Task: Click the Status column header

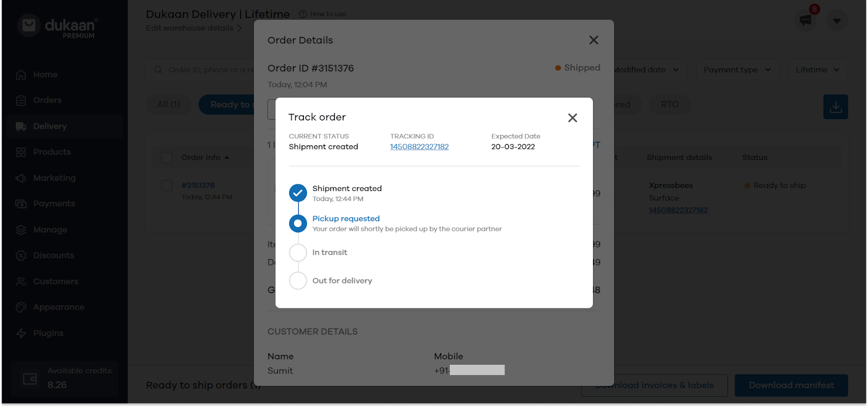Action: 755,158
